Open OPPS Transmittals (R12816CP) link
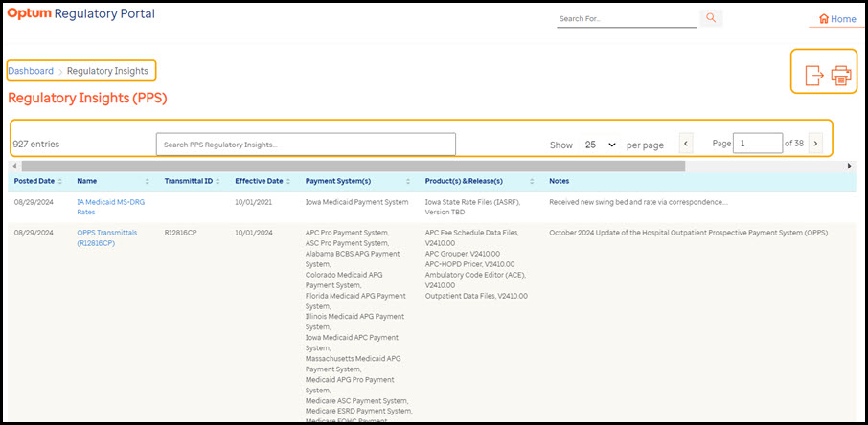 pos(107,238)
